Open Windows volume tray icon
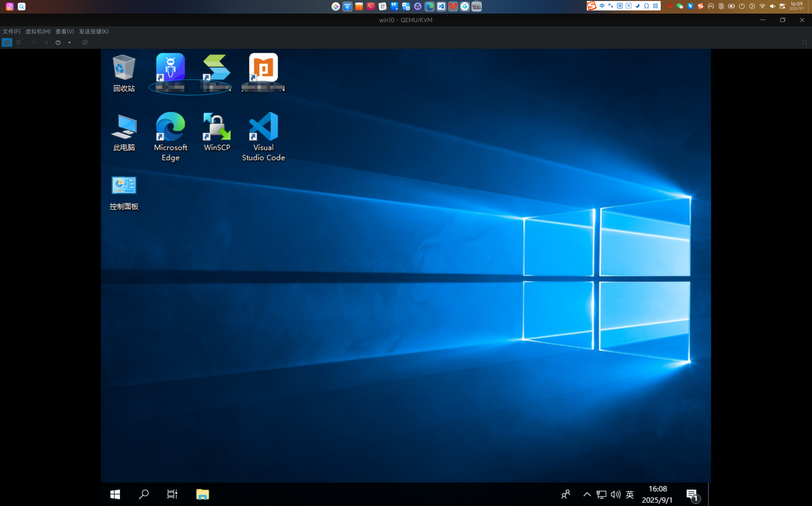812x506 pixels. click(x=616, y=494)
